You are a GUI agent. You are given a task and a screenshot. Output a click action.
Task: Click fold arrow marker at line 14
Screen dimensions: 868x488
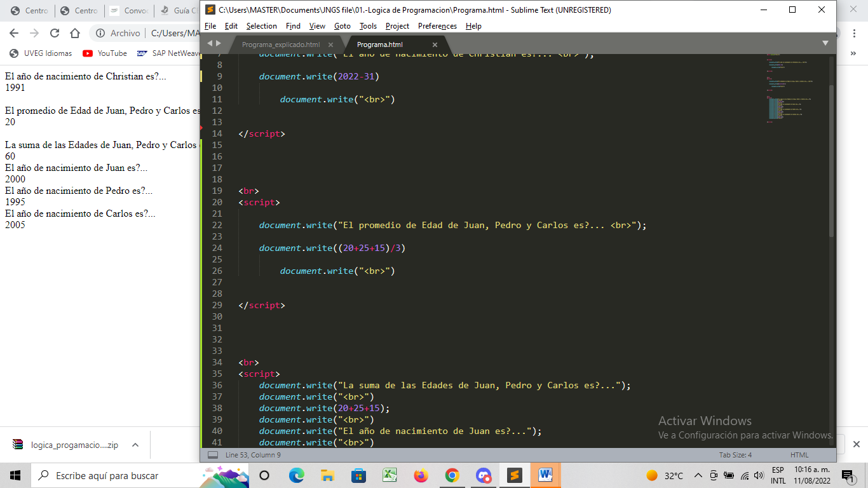[201, 128]
